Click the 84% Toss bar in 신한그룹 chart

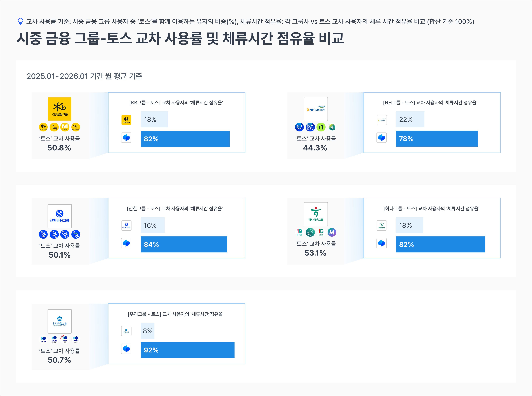coord(184,245)
